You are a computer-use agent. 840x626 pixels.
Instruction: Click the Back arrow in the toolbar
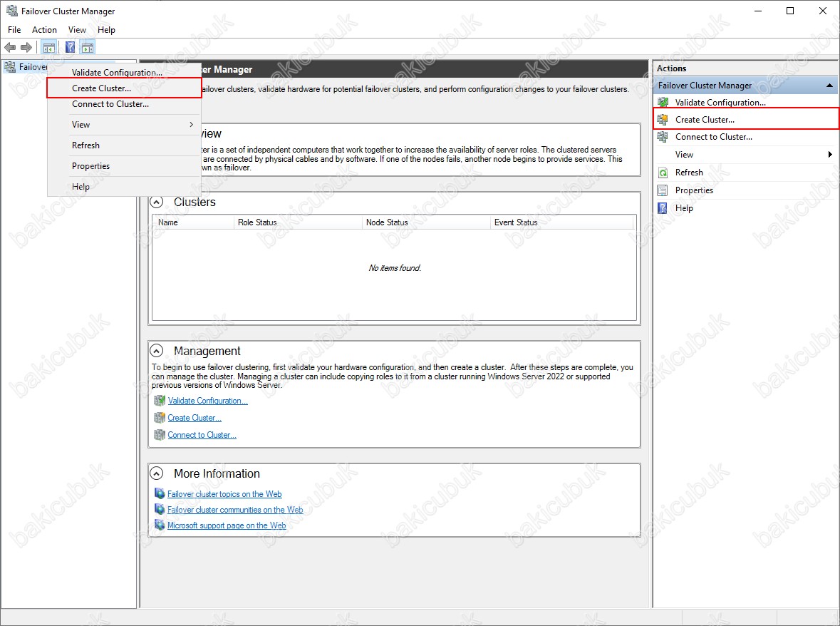pos(10,48)
